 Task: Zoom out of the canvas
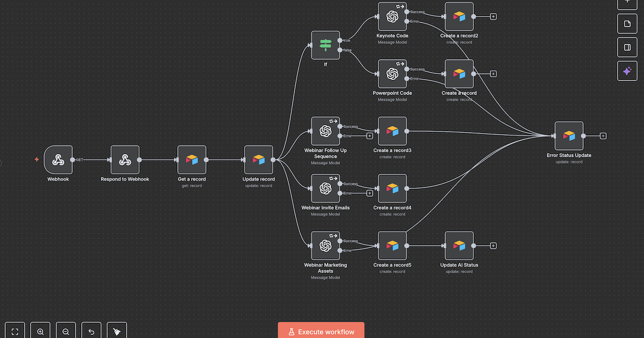click(65, 332)
